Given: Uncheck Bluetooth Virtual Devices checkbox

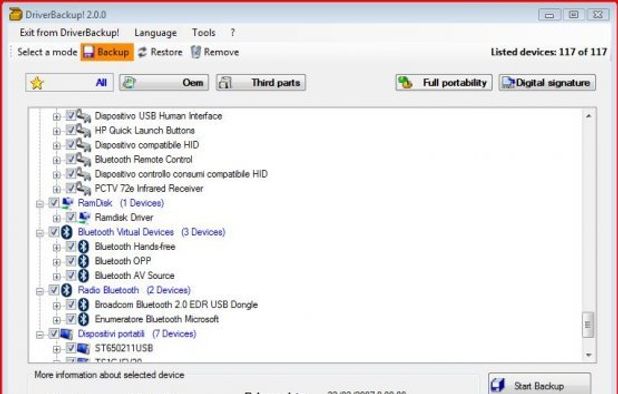Looking at the screenshot, I should [x=54, y=232].
